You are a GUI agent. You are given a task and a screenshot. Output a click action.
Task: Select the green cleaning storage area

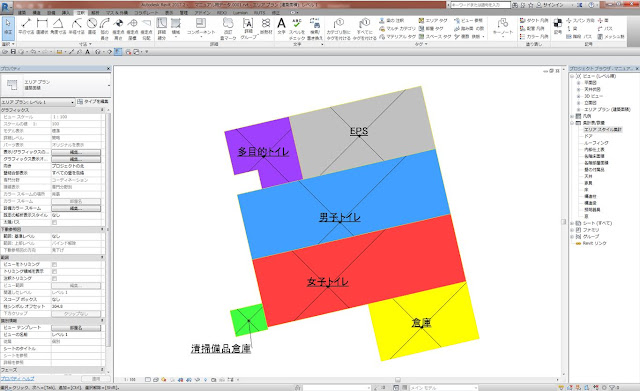[250, 320]
